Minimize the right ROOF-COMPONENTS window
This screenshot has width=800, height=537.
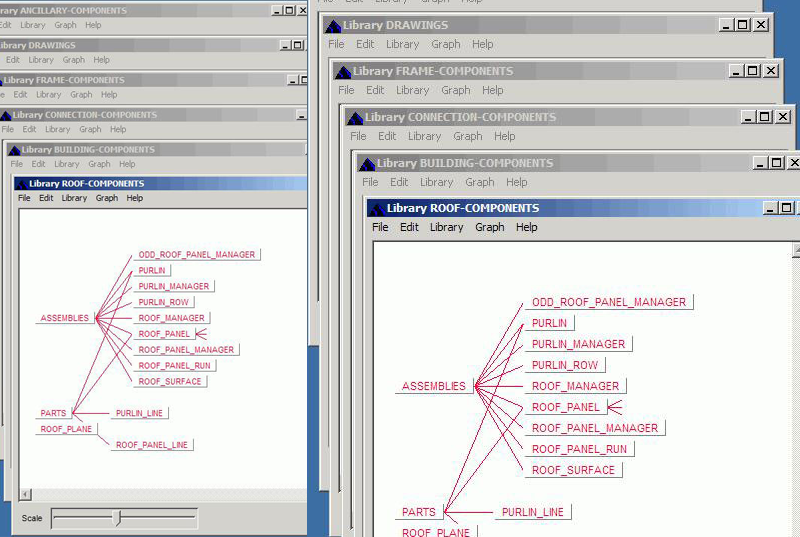pyautogui.click(x=770, y=208)
